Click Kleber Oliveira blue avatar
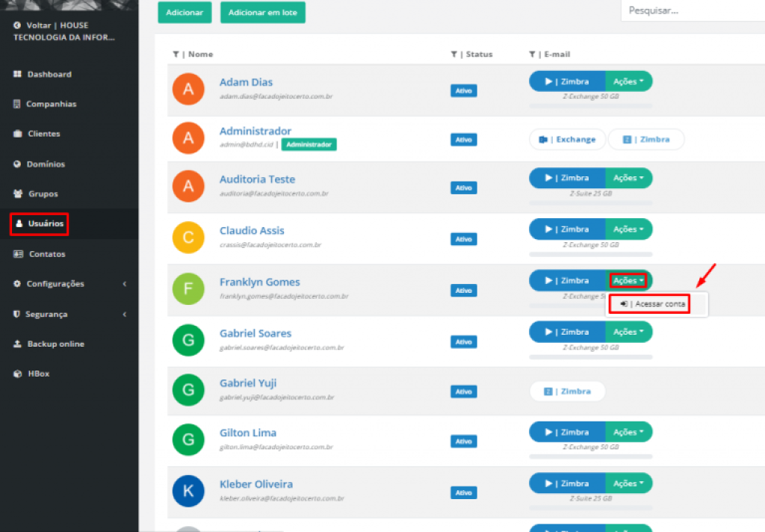 (x=188, y=491)
